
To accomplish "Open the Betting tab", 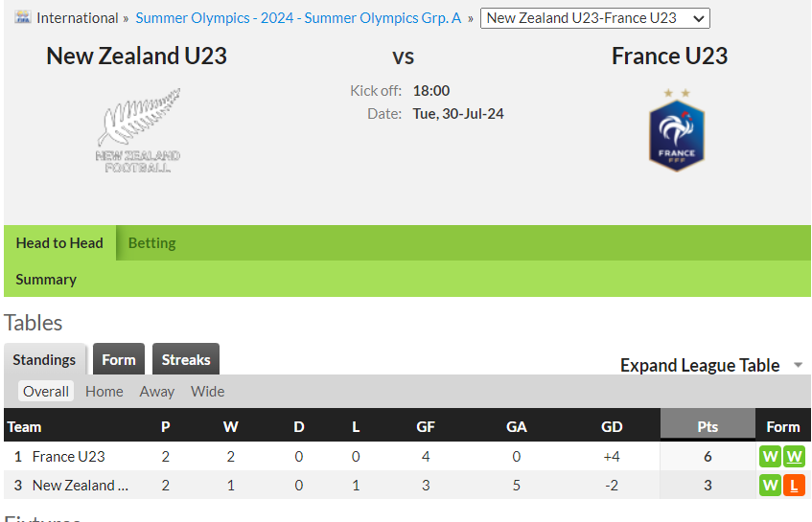I will 151,242.
